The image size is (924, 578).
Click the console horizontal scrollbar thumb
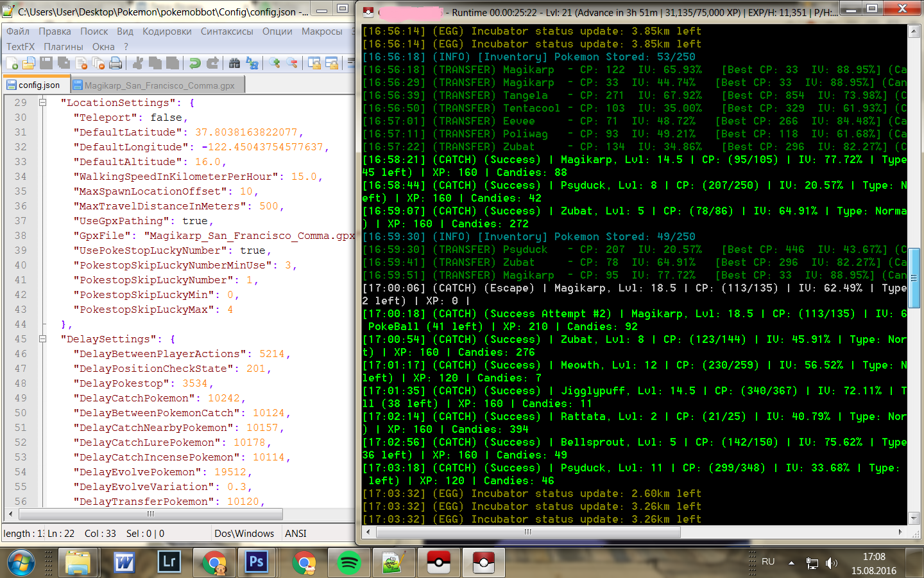tap(527, 532)
